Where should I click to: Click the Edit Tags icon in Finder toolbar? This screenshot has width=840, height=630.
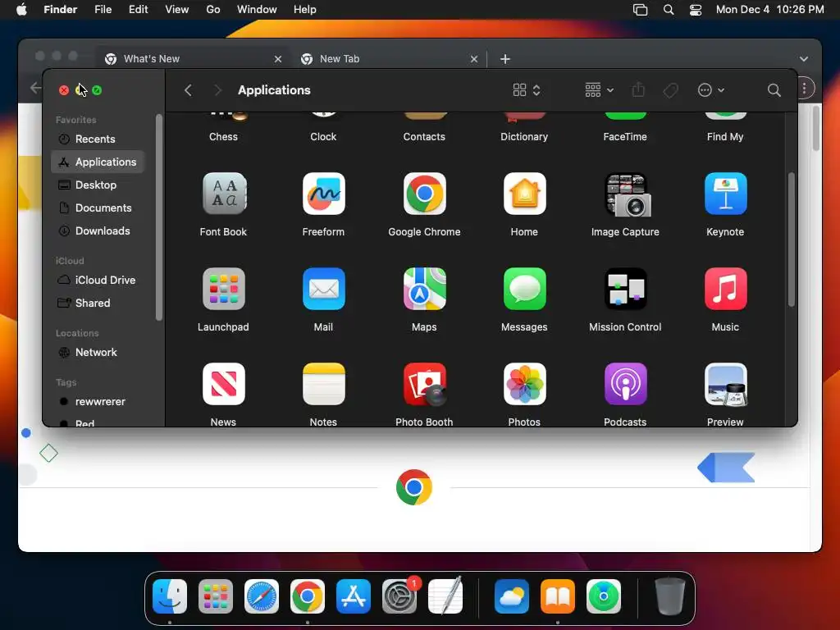(670, 90)
